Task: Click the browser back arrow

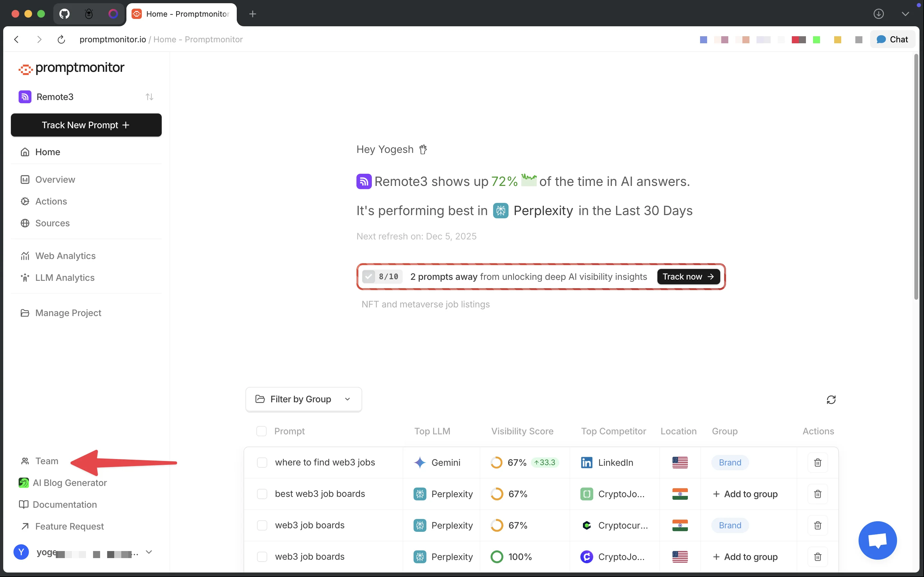Action: [x=16, y=39]
